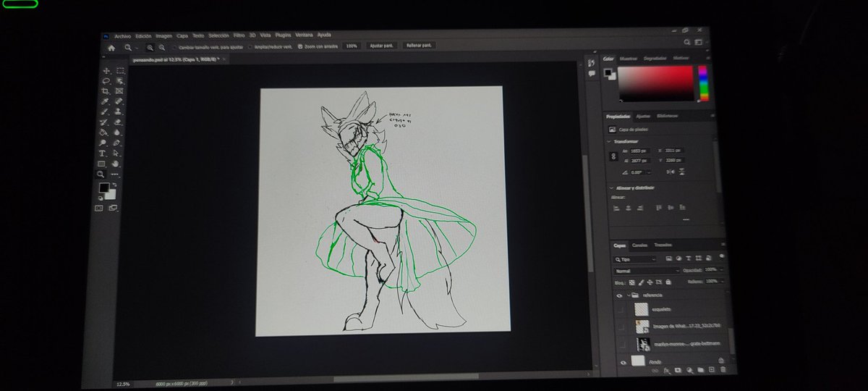
Task: Choose the Zoom In magnifier in options bar
Action: click(x=150, y=48)
